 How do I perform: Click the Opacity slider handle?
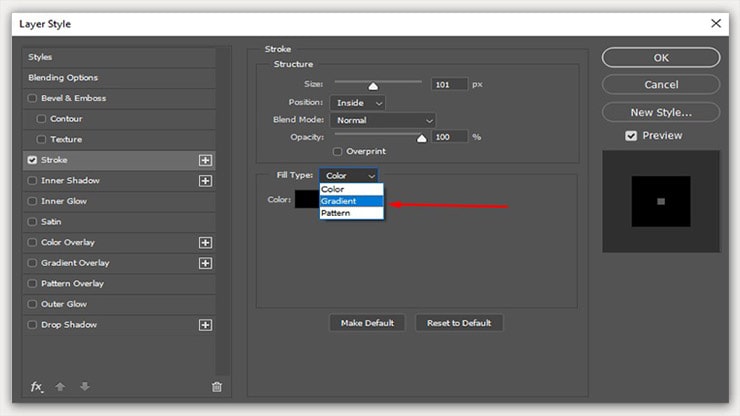421,138
